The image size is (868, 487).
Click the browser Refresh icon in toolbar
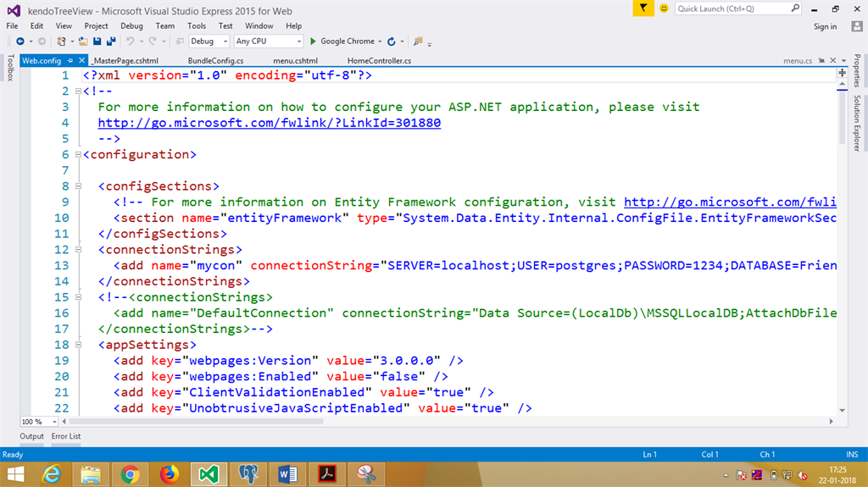point(391,41)
